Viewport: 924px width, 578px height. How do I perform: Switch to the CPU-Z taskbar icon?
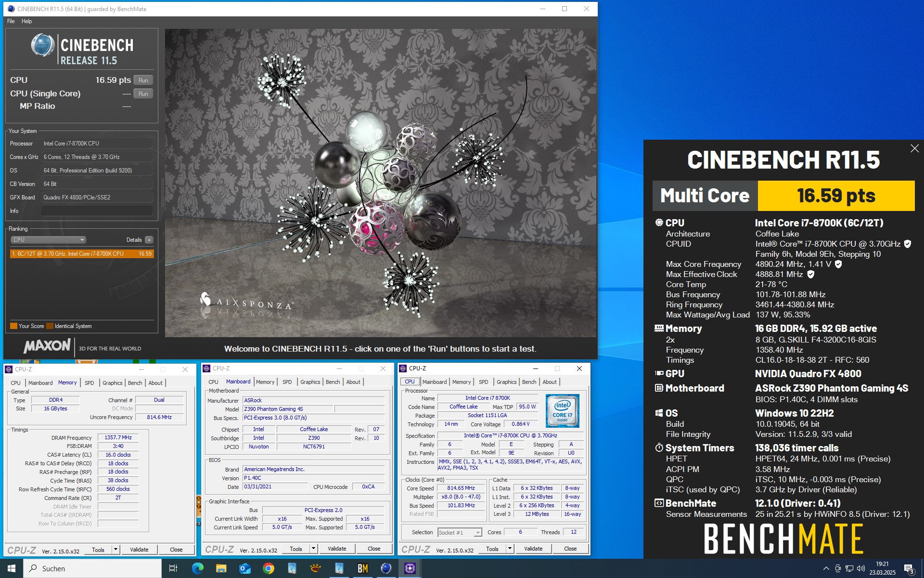(410, 568)
